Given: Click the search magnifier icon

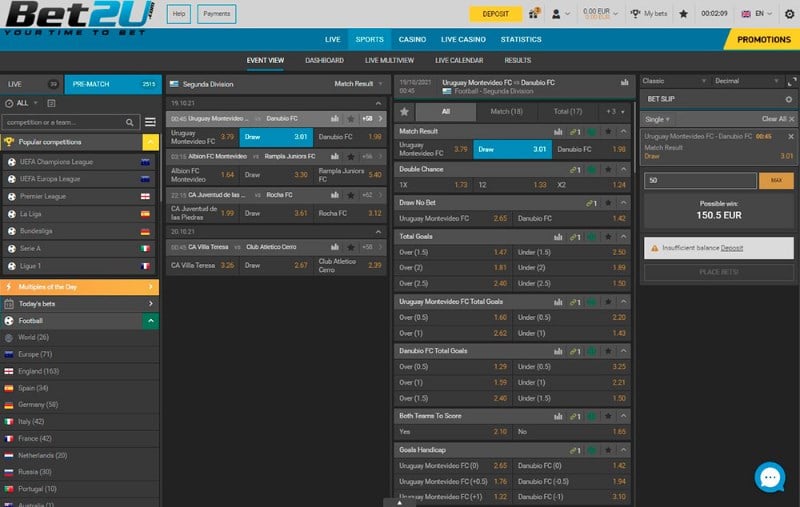Looking at the screenshot, I should coord(130,122).
